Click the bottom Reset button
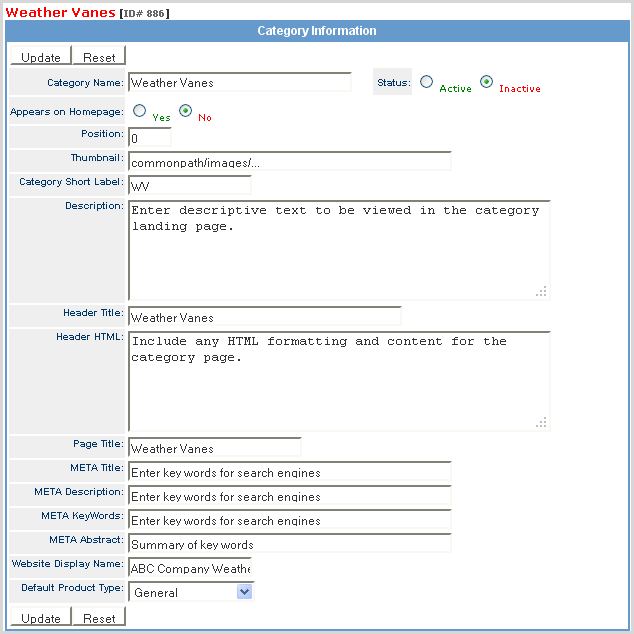Screen dimensions: 634x634 click(99, 618)
